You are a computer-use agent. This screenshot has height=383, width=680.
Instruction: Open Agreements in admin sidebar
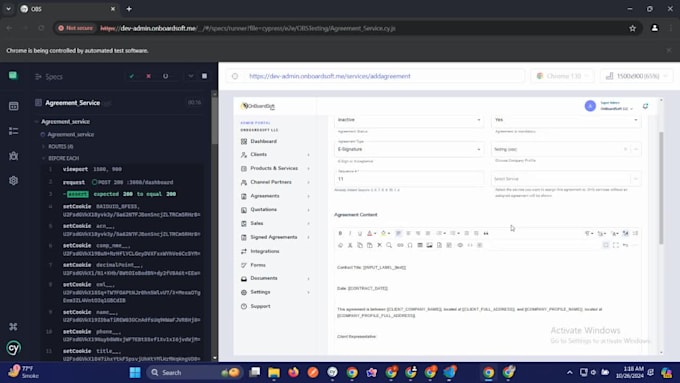coord(275,196)
